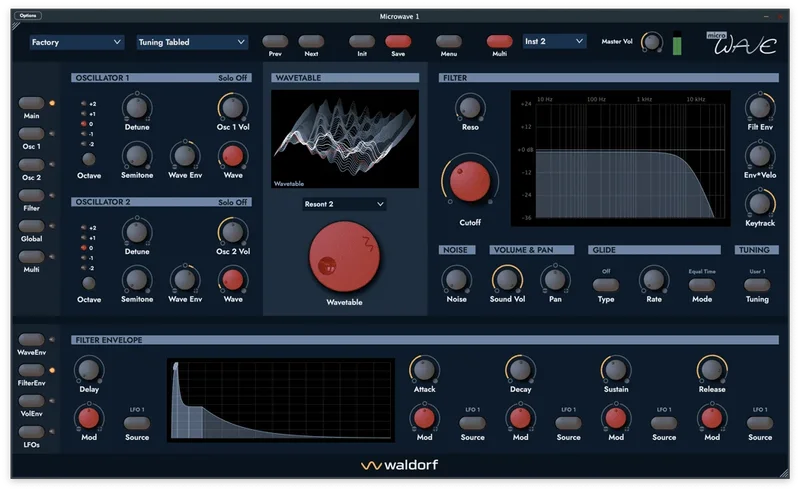Click the Oscillator 2 Semitone knob
Image resolution: width=800 pixels, height=491 pixels.
pos(137,280)
